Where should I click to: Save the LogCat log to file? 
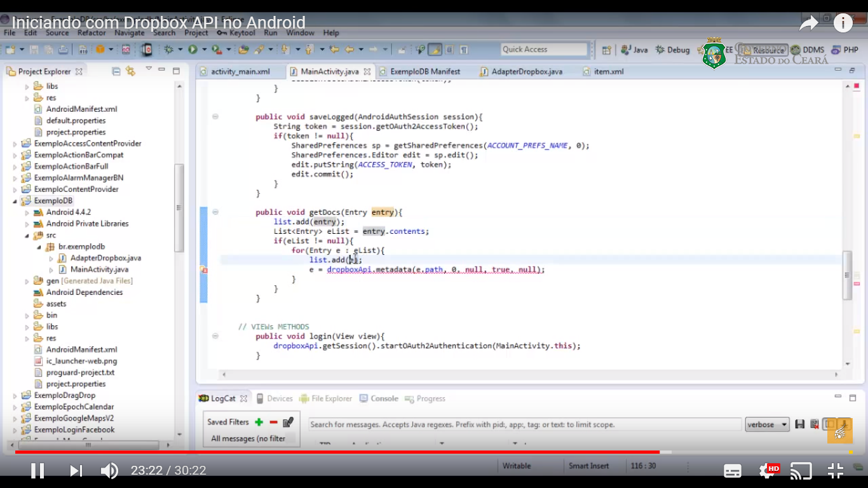[x=799, y=424]
